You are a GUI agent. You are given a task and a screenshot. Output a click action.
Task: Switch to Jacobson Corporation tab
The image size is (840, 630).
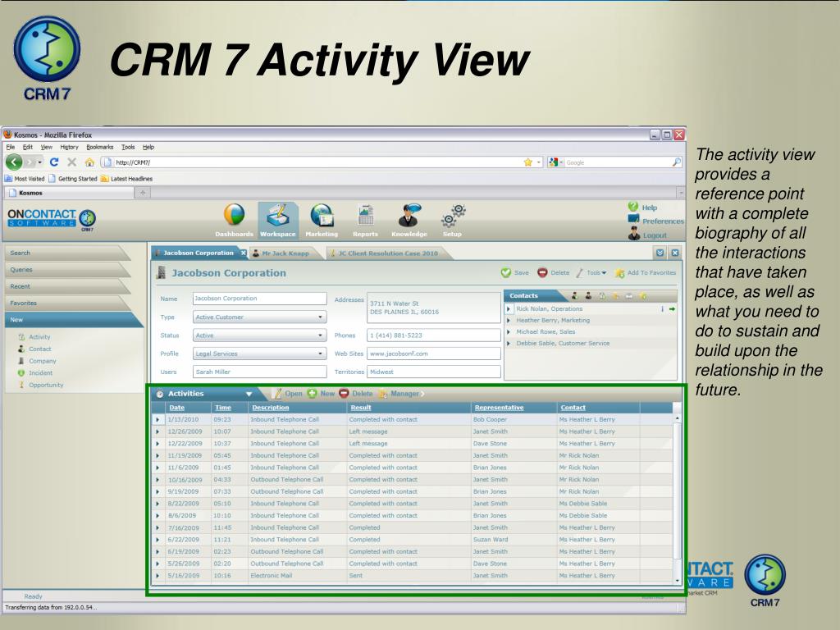coord(198,253)
